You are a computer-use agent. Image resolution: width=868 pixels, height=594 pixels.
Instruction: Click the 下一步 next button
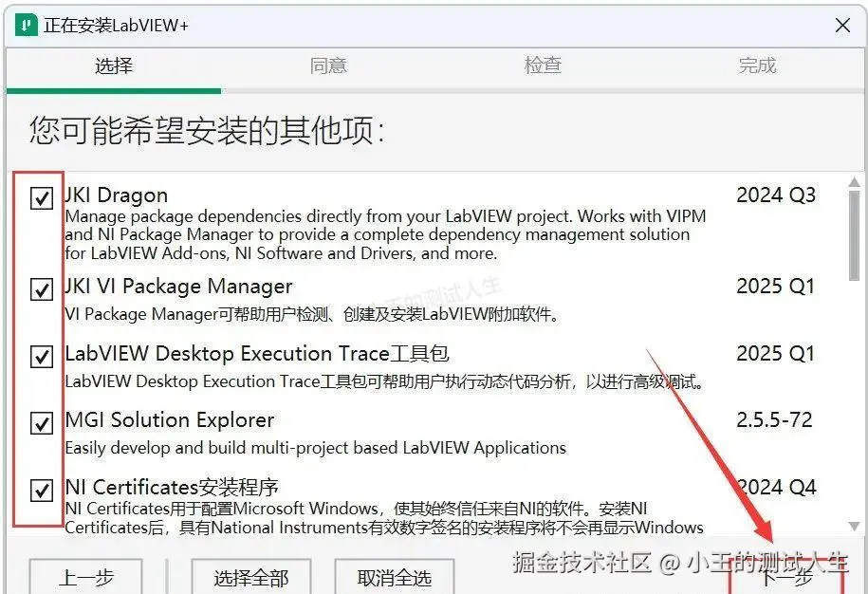tap(786, 577)
